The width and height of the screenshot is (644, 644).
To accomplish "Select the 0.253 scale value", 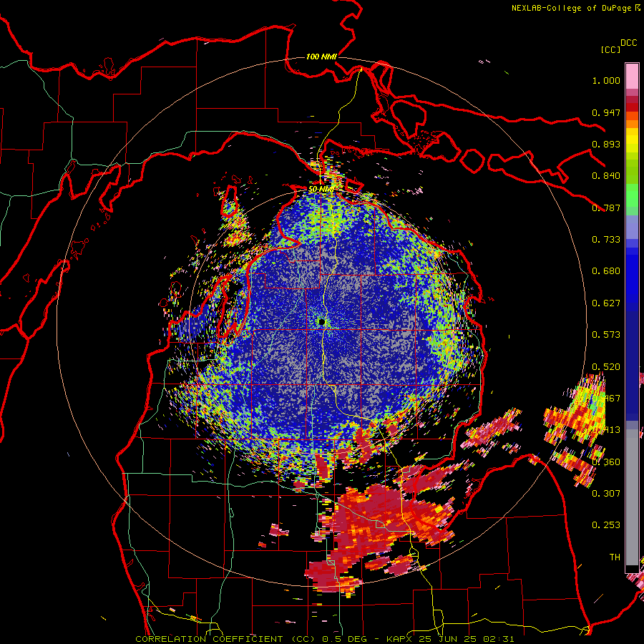I will click(606, 525).
